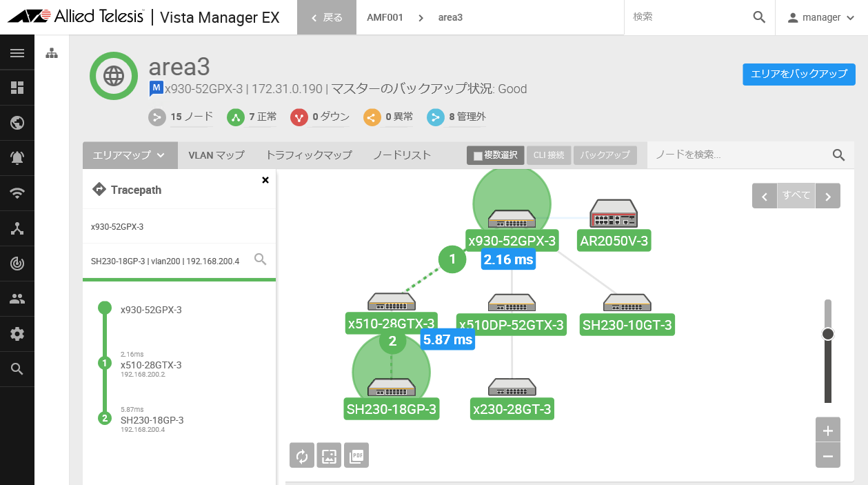Click the 5.87 ms latency label
868x485 pixels.
tap(448, 339)
